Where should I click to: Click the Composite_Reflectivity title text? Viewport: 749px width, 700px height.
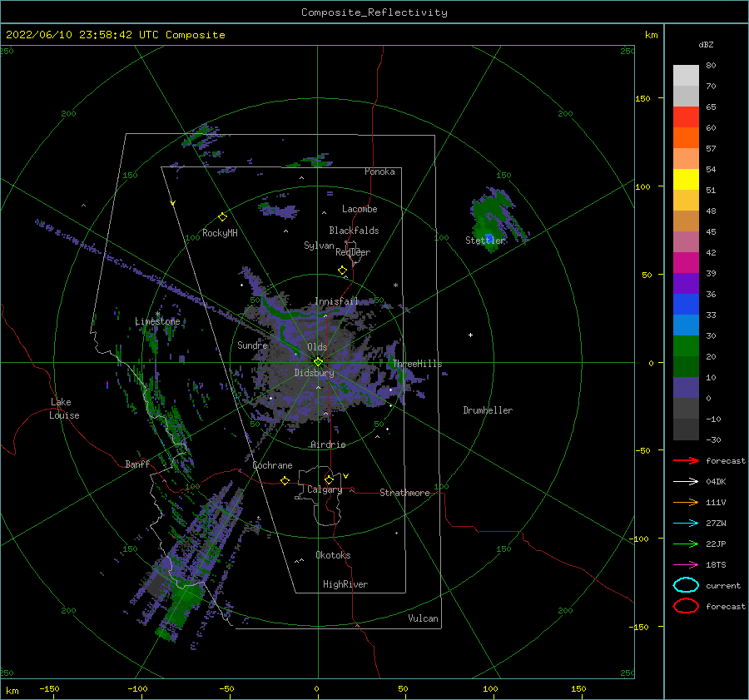374,12
